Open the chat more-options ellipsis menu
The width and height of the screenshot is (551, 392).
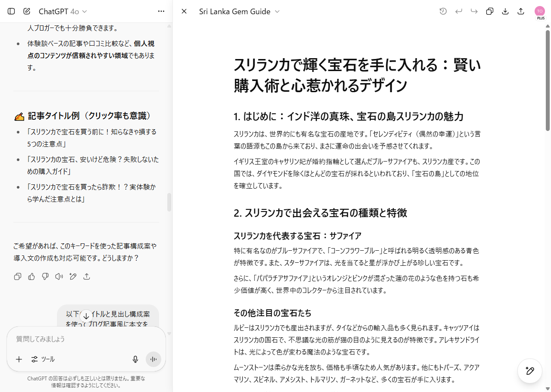(x=161, y=11)
